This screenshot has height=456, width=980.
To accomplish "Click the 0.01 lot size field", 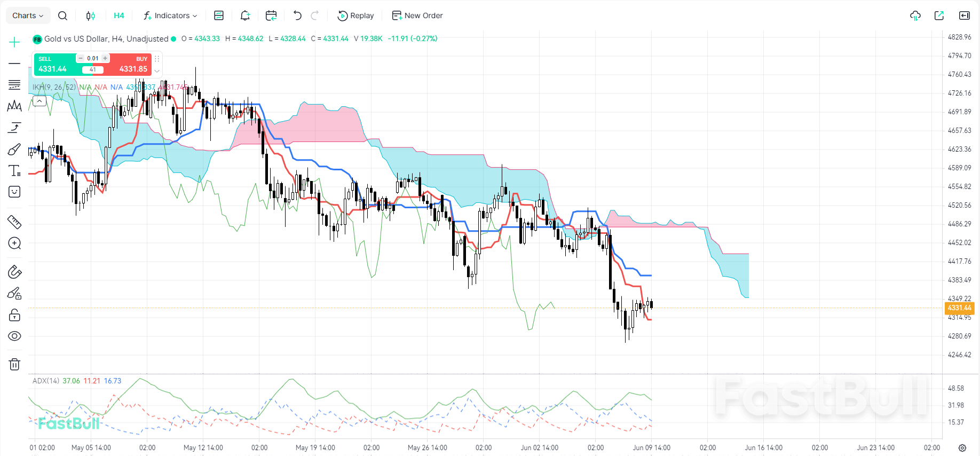I will pyautogui.click(x=93, y=58).
